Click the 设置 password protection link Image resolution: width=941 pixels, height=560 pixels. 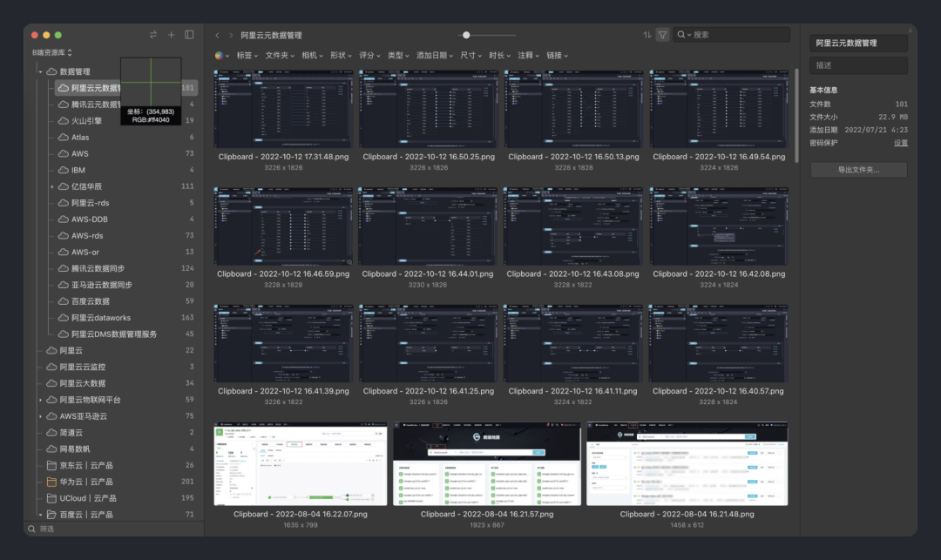tap(901, 144)
